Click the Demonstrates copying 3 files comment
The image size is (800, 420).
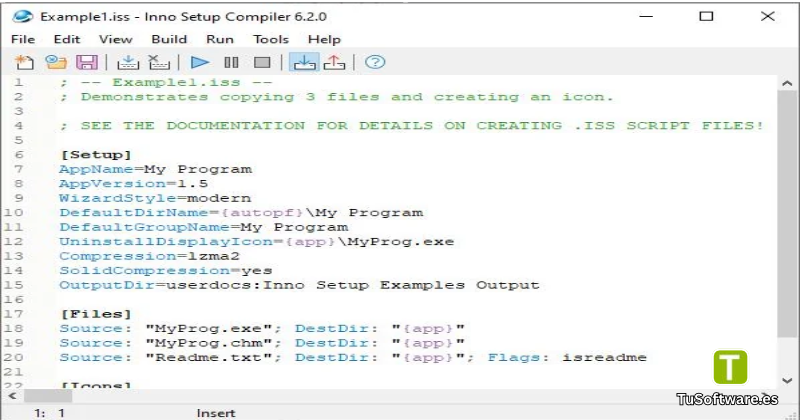point(337,96)
